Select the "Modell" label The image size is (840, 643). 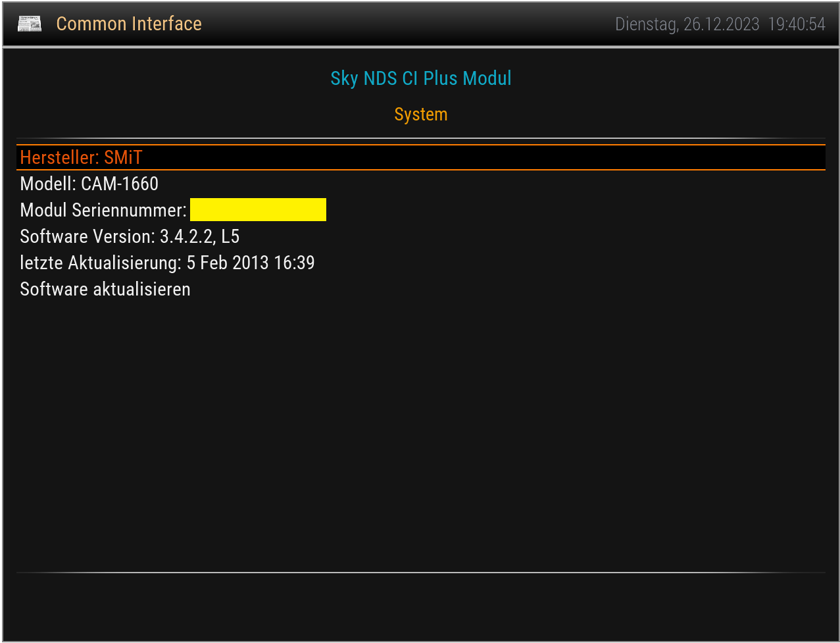[48, 184]
